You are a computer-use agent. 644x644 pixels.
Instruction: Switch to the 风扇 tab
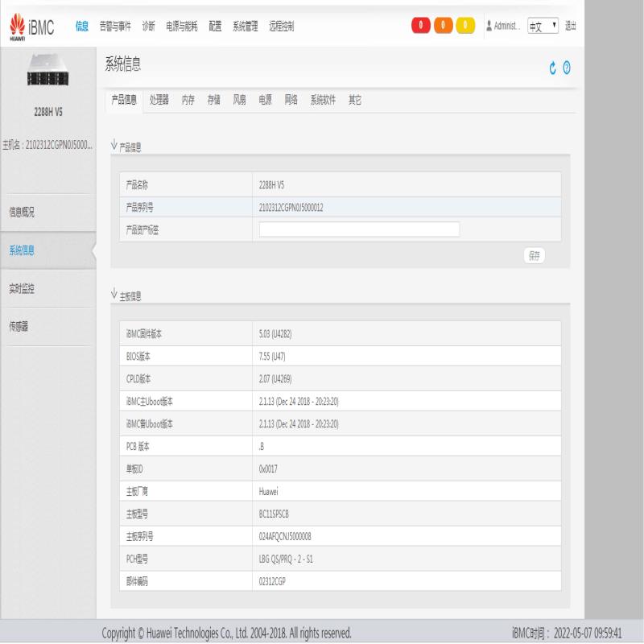239,100
